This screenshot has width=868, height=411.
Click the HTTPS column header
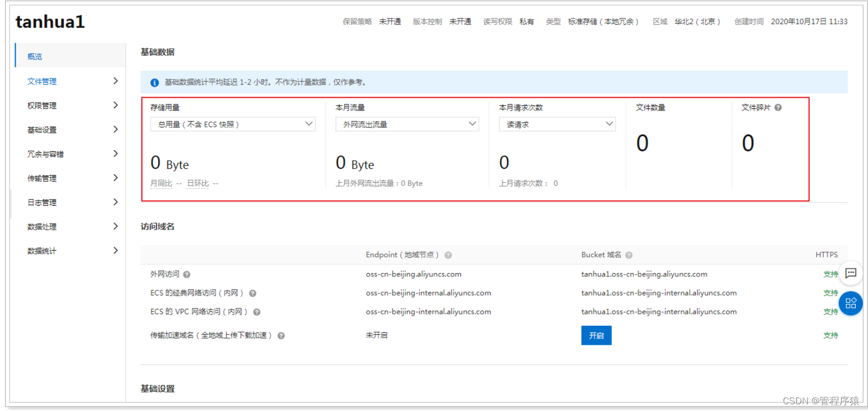[x=827, y=255]
